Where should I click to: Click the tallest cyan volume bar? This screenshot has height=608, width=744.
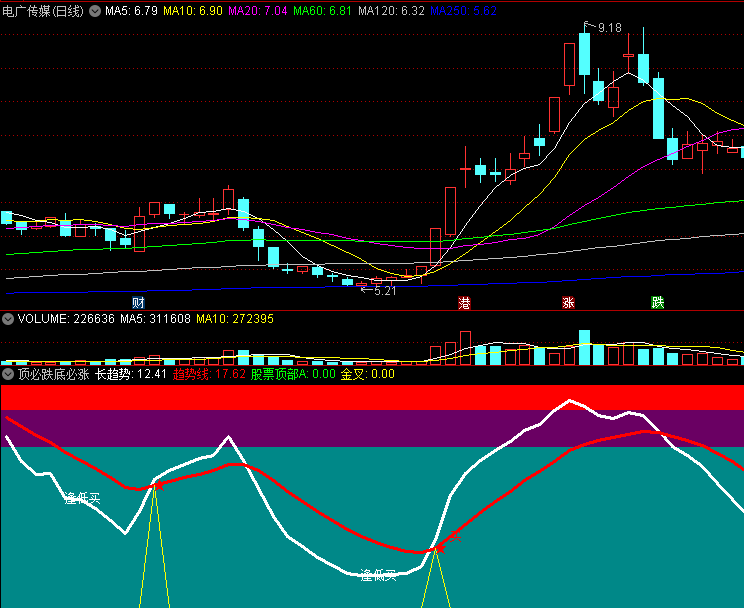pyautogui.click(x=585, y=347)
